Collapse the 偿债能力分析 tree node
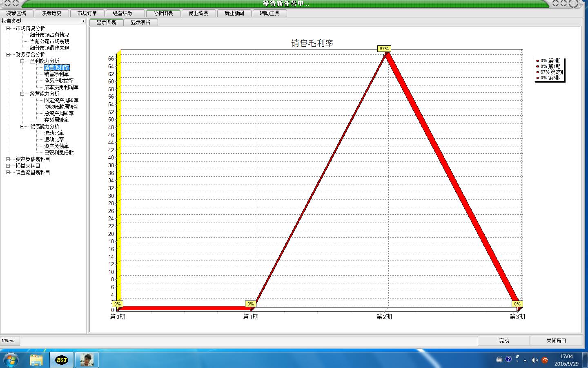This screenshot has height=368, width=588. pyautogui.click(x=22, y=126)
